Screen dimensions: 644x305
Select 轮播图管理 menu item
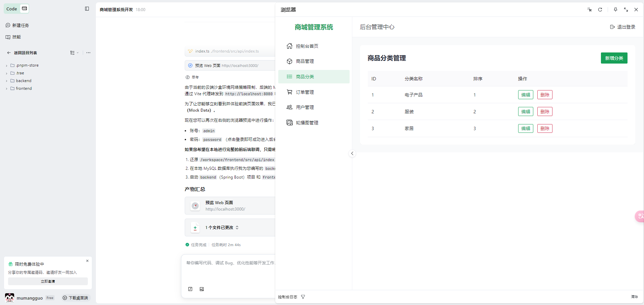307,123
